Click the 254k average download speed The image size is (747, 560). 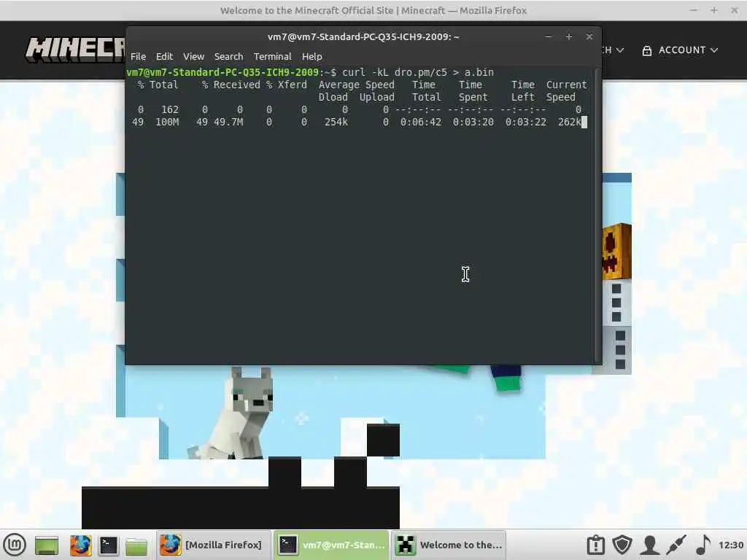(336, 122)
